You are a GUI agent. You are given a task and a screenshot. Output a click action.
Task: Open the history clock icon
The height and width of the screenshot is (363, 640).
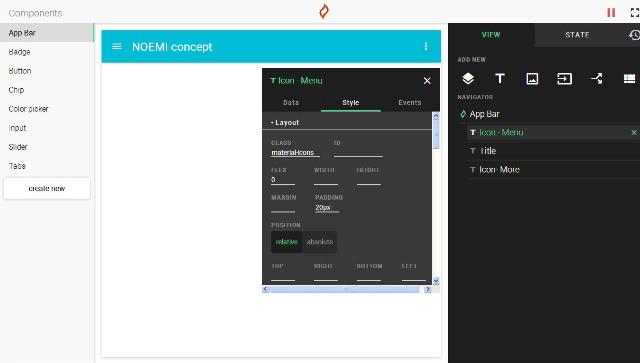click(634, 35)
